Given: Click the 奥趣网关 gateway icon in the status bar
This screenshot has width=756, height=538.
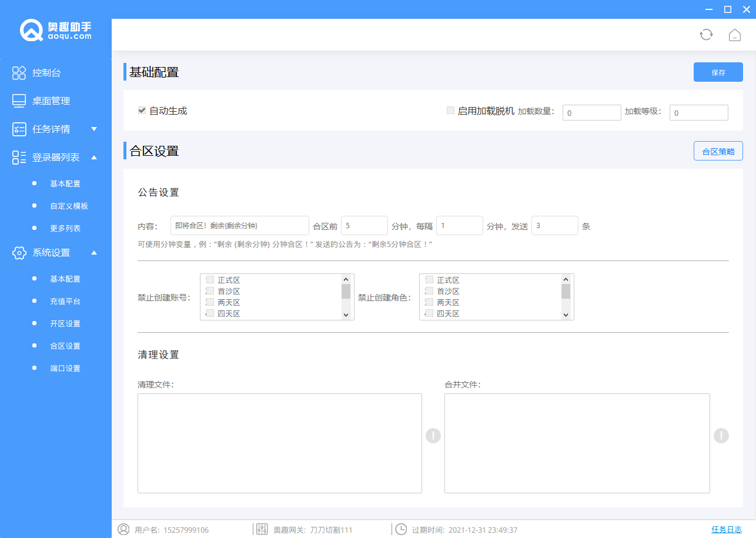Looking at the screenshot, I should [262, 529].
